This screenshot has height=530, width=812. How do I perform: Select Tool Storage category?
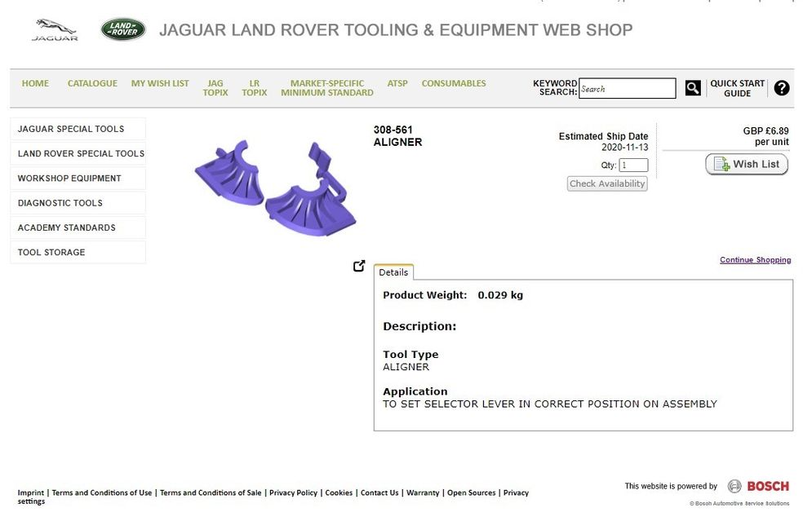78,253
